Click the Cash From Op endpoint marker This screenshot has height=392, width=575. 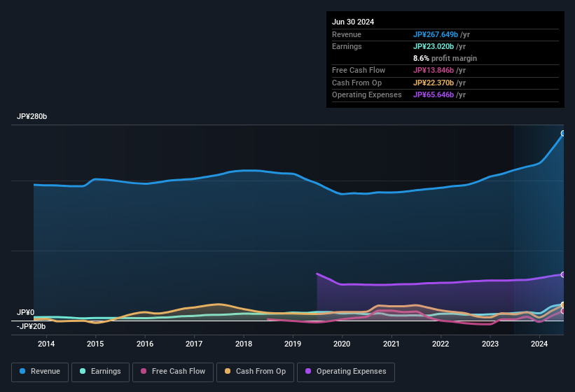(563, 304)
